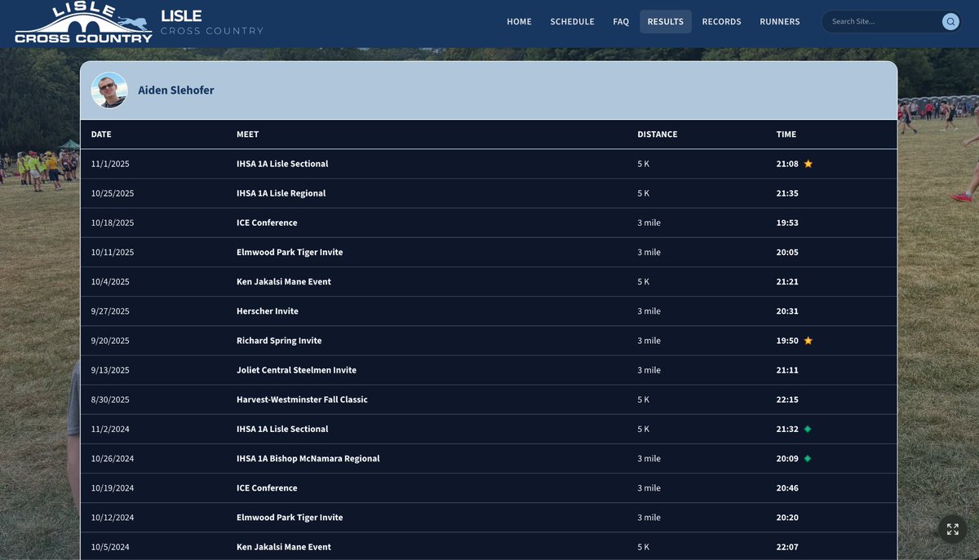Click the time 22:15
This screenshot has width=979, height=560.
tap(787, 399)
